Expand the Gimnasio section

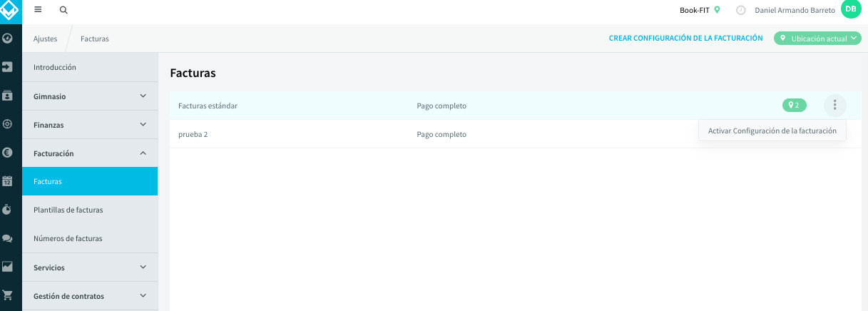pyautogui.click(x=90, y=96)
